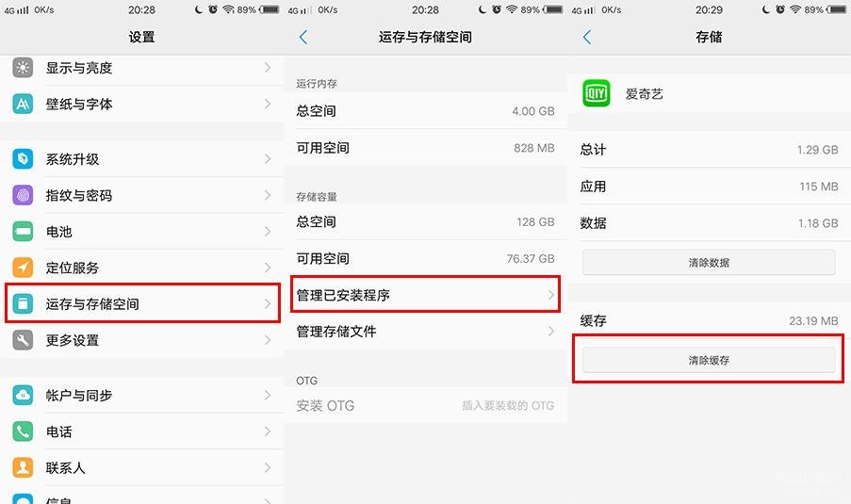851x504 pixels.
Task: Expand the 管理存储文件 chevron
Action: coord(551,331)
